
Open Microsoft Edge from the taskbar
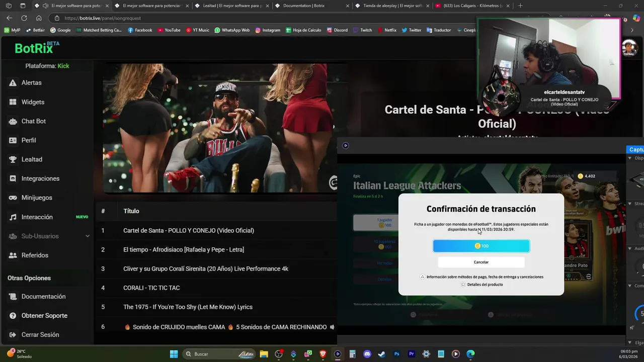point(470,354)
